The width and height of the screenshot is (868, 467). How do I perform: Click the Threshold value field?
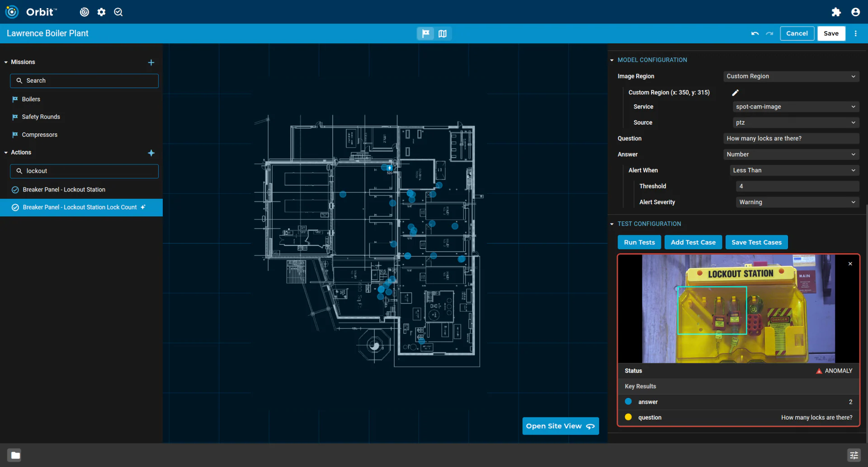coord(797,186)
